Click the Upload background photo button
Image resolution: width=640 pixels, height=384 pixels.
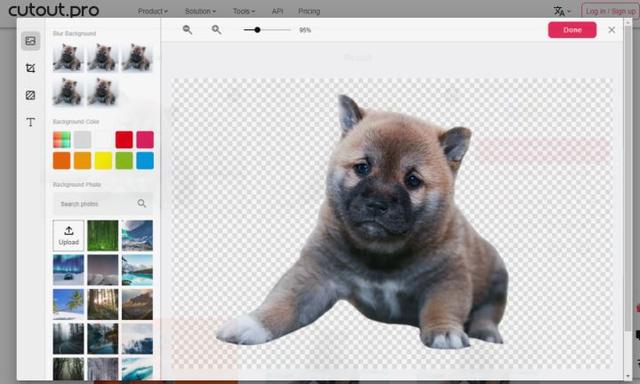click(69, 235)
